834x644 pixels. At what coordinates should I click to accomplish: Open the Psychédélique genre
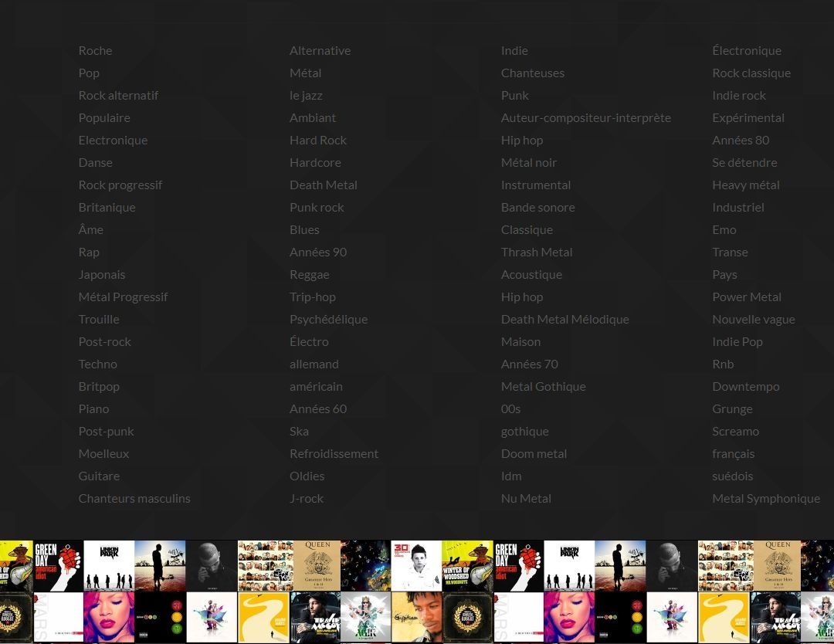click(x=328, y=319)
